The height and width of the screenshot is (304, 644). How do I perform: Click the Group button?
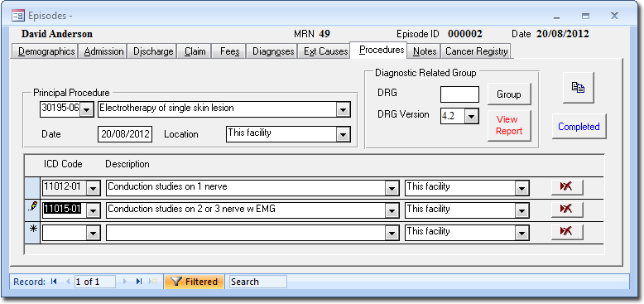point(509,94)
